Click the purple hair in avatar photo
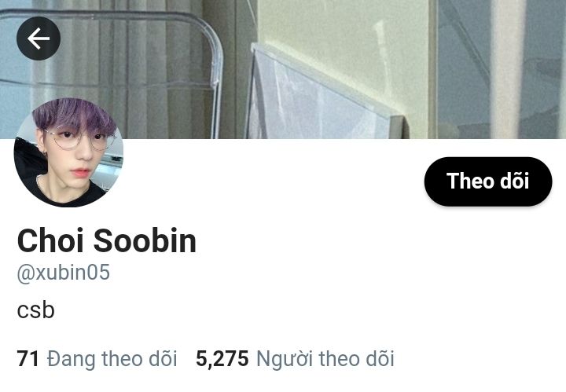The image size is (566, 392). point(74,115)
